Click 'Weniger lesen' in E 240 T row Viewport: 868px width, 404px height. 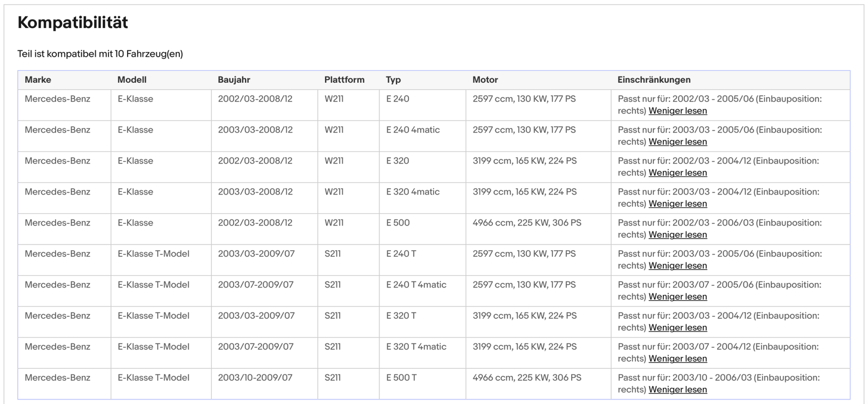(677, 266)
